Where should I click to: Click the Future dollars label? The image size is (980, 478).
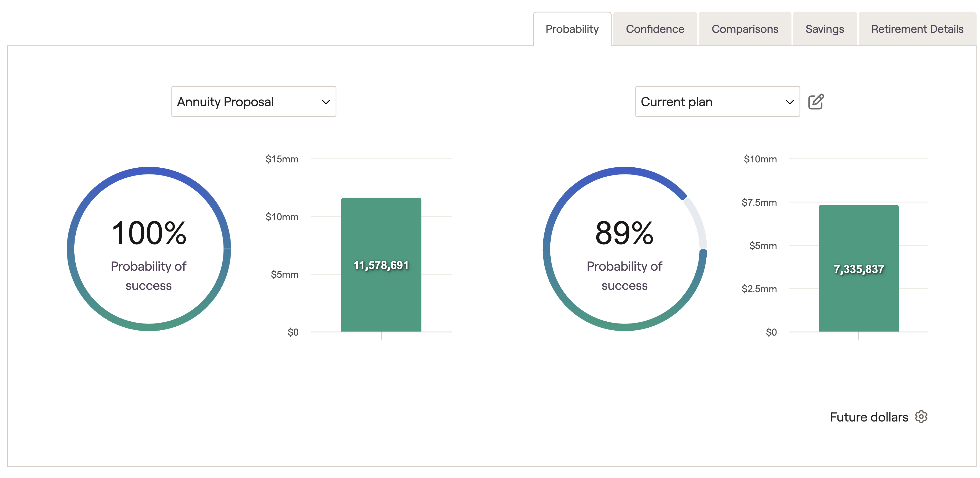pyautogui.click(x=869, y=417)
